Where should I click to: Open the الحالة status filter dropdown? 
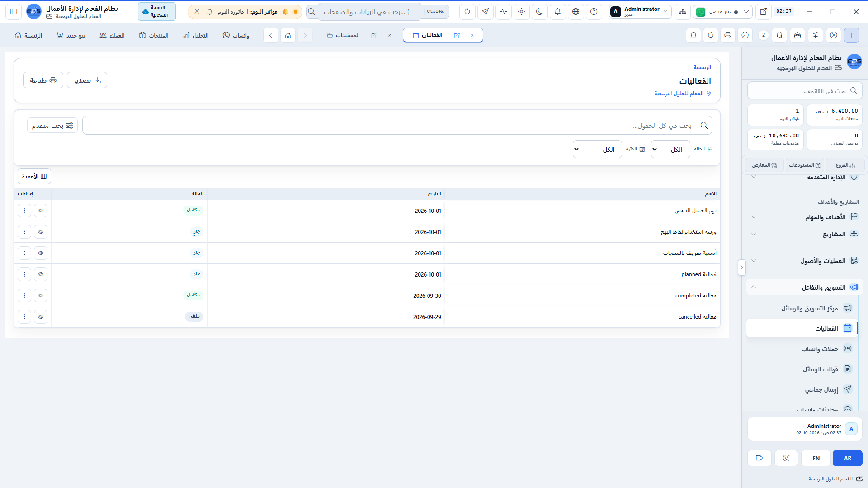pos(670,149)
